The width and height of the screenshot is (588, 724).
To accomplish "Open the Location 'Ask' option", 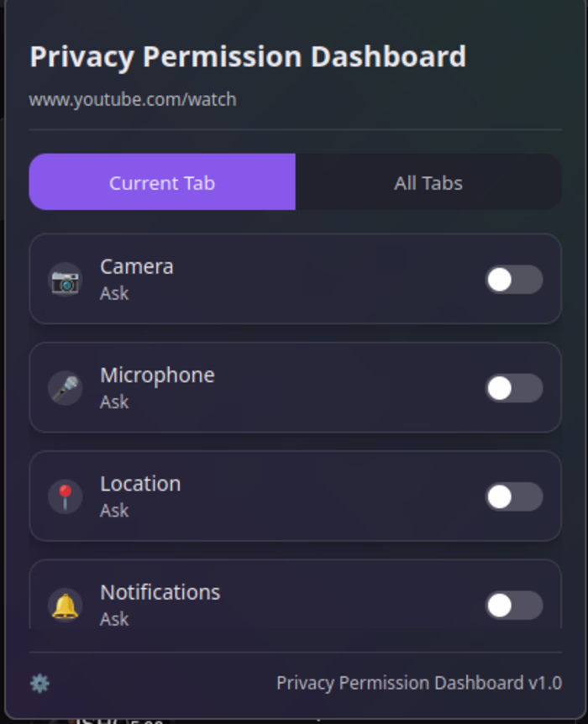I will pos(114,510).
